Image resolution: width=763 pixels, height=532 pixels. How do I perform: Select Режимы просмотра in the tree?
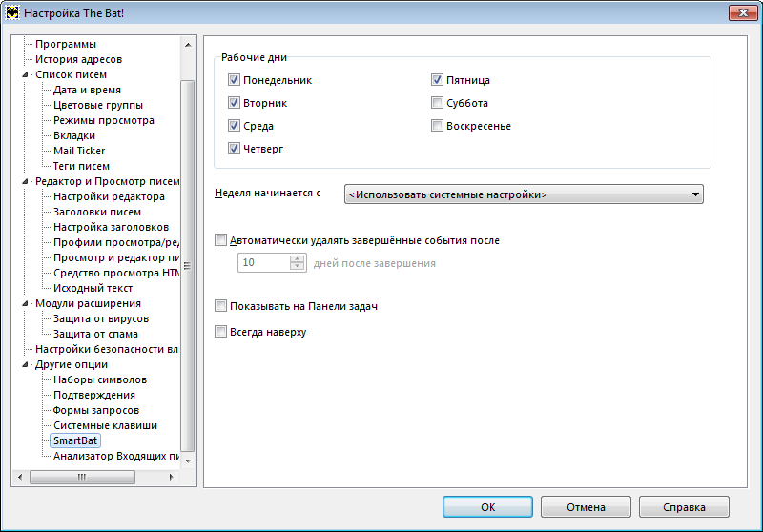pyautogui.click(x=104, y=120)
